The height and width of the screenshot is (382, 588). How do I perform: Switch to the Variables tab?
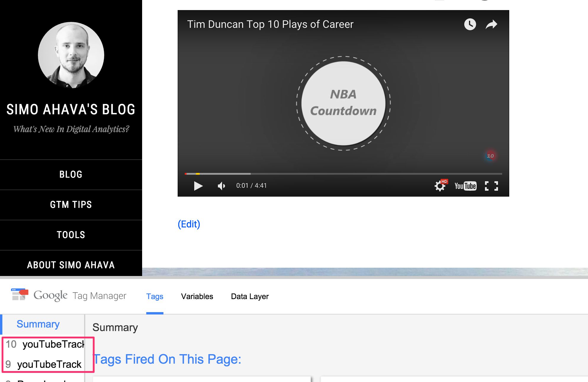197,296
